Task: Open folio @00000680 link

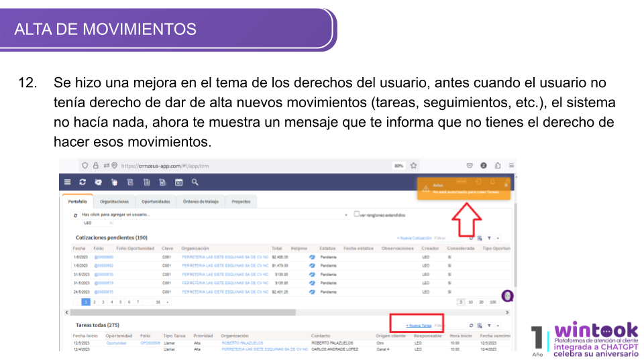Action: point(104,257)
